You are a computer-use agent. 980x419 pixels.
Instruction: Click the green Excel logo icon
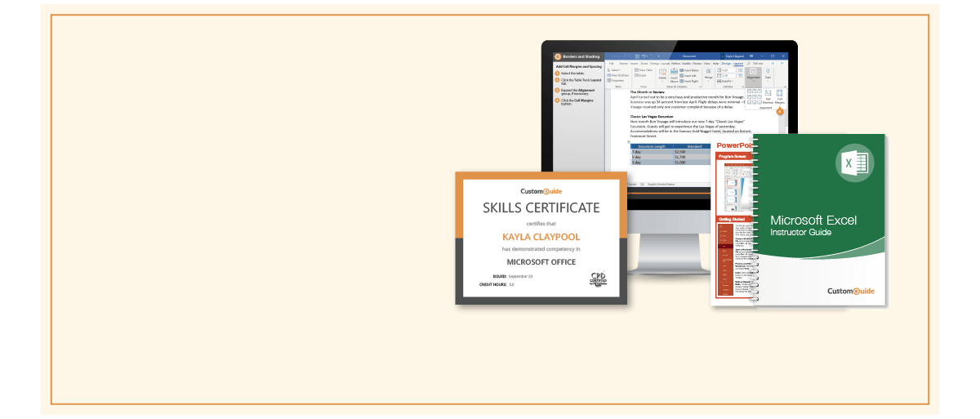(854, 163)
